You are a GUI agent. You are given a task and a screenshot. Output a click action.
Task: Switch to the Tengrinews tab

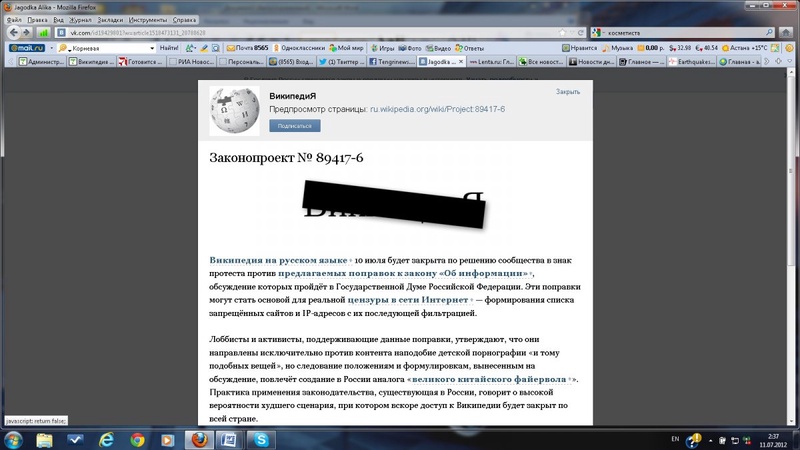coord(391,62)
